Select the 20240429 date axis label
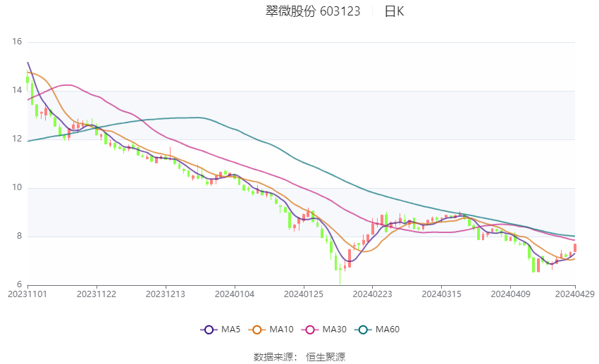 (575, 294)
